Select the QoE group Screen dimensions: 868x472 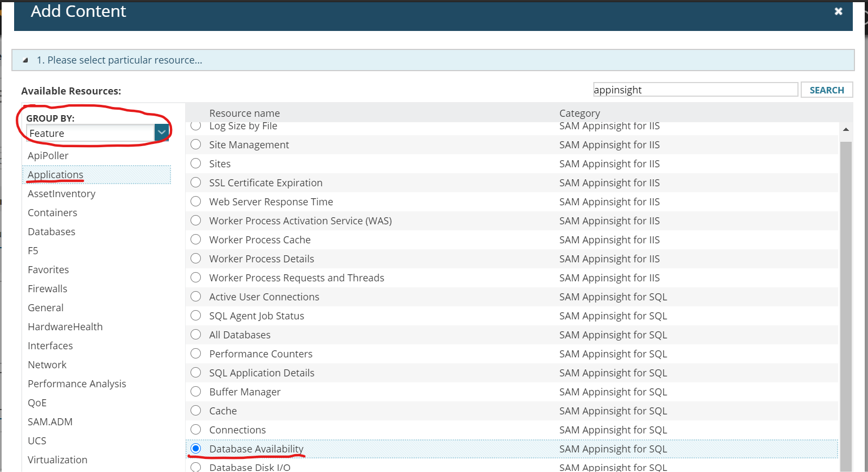37,403
